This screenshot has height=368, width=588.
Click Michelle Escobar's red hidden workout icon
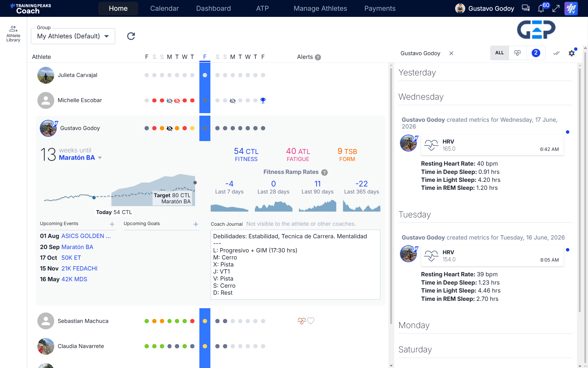177,101
